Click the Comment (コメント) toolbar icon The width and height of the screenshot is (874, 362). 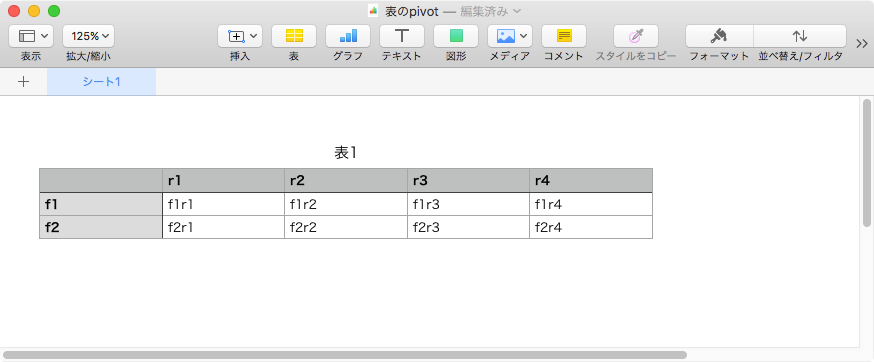(564, 36)
